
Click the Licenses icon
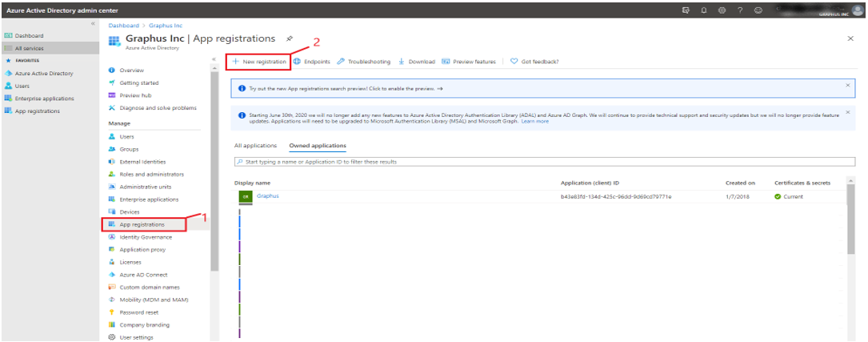click(112, 262)
